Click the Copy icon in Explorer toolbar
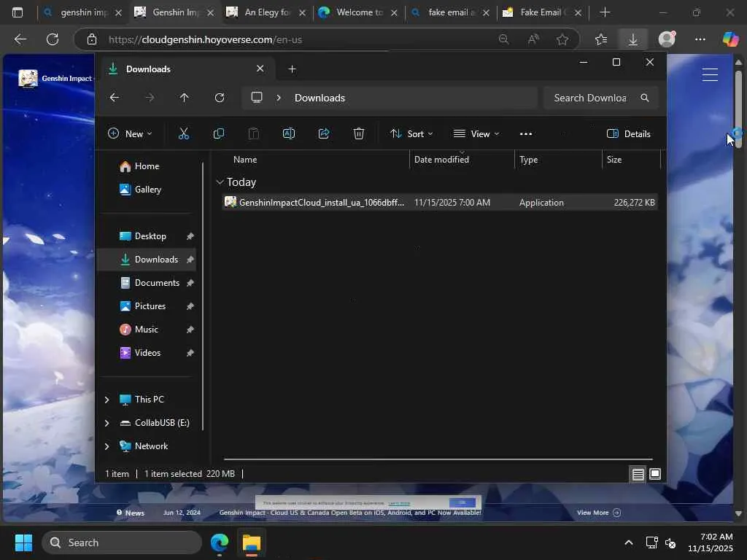747x560 pixels. click(219, 134)
